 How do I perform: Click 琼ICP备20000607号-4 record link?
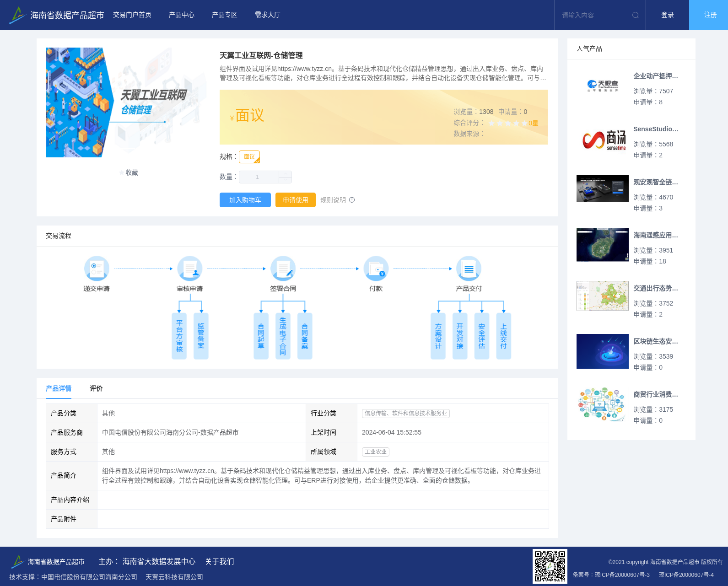click(x=686, y=575)
